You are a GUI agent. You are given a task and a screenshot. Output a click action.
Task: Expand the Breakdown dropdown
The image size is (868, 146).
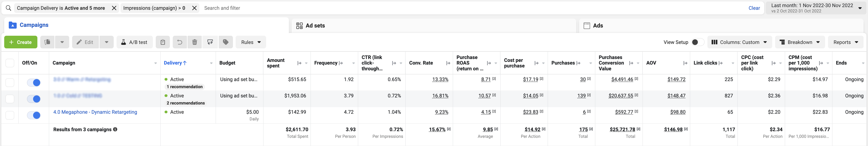click(800, 42)
